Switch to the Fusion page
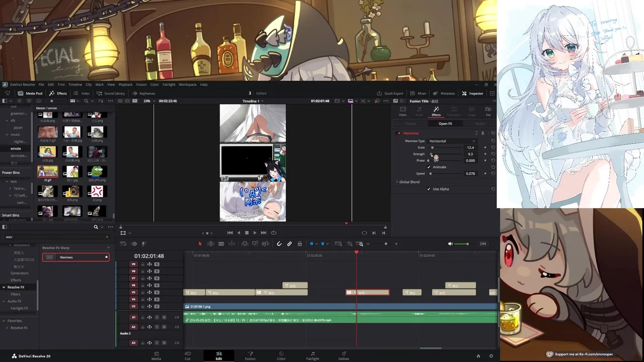The width and height of the screenshot is (644, 362). click(250, 356)
